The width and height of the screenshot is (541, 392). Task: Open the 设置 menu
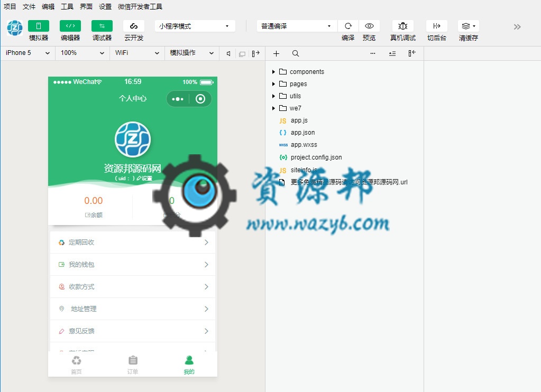(x=105, y=6)
